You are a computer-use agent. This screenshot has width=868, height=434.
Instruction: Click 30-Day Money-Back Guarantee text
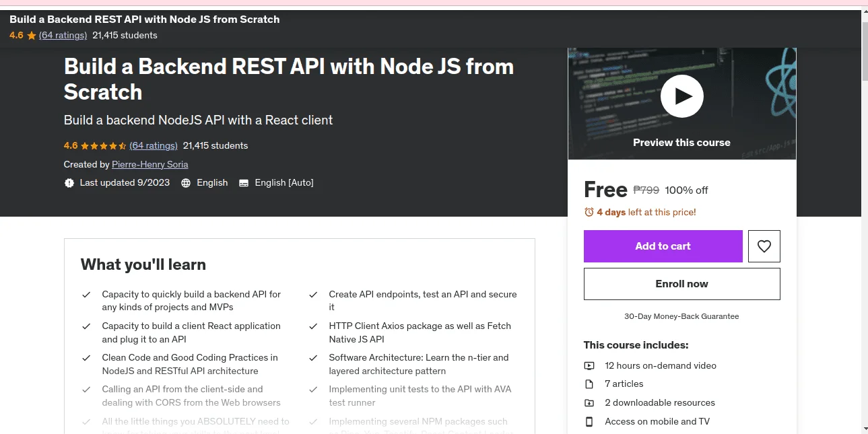(681, 316)
